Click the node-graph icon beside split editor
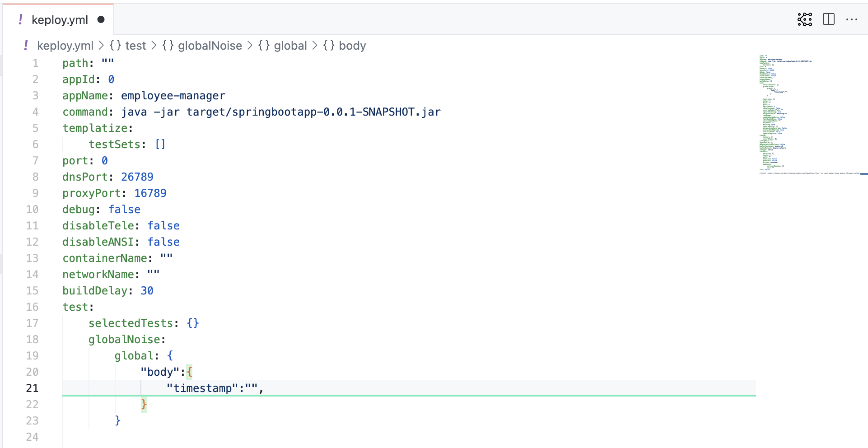 pos(804,19)
